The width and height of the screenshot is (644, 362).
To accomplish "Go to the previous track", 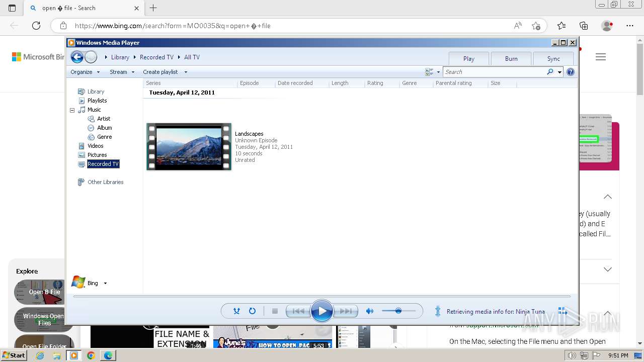I will 298,311.
